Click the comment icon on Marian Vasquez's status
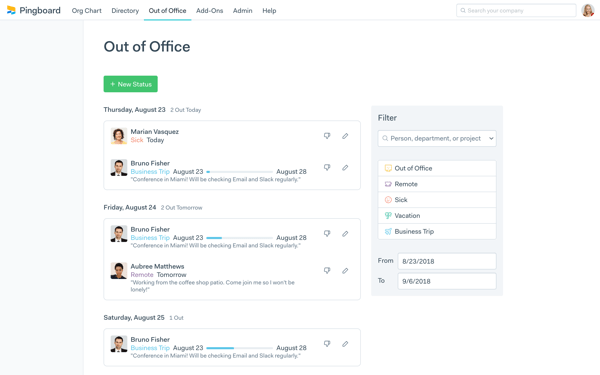Screen dimensions: 600x375 327,136
